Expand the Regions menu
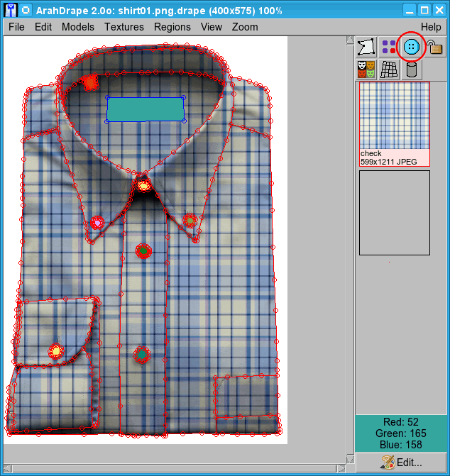 click(172, 27)
